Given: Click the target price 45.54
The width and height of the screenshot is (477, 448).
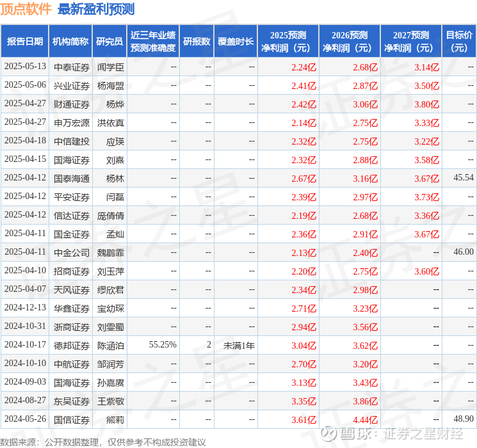Looking at the screenshot, I should [x=464, y=178].
